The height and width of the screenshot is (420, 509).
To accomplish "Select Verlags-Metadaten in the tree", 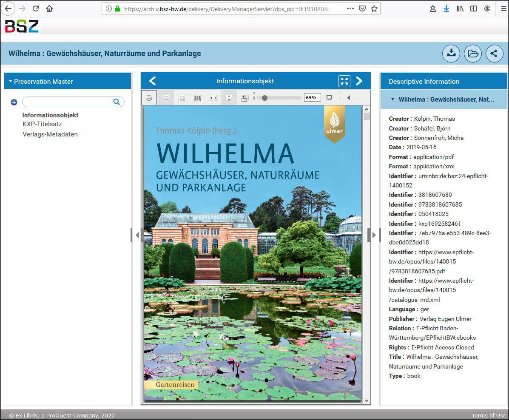I will 50,134.
